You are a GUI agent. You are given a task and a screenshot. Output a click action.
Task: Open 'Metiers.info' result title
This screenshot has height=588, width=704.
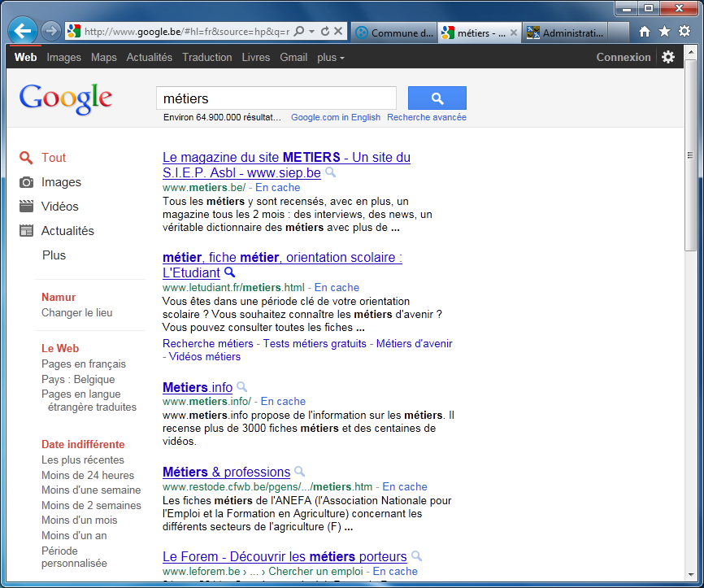point(198,387)
